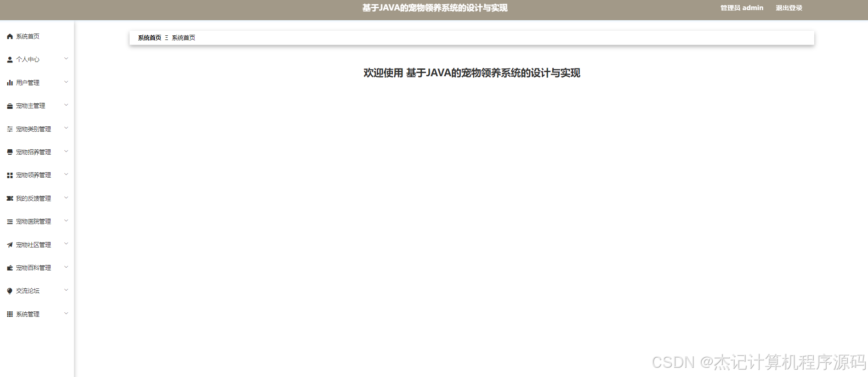Click the ticket icon for 我的反馈管理
Viewport: 868px width, 377px height.
click(x=10, y=198)
